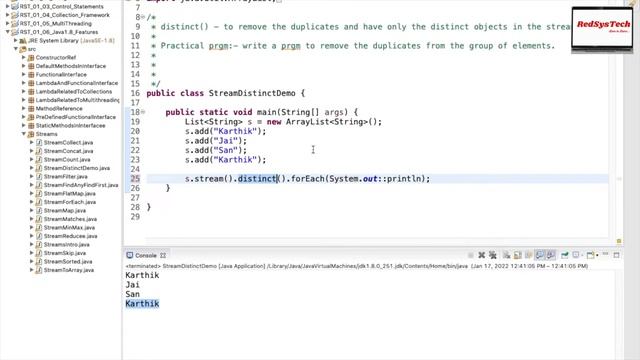The height and width of the screenshot is (360, 640).
Task: Open StreamConcat.java file
Action: tap(68, 151)
